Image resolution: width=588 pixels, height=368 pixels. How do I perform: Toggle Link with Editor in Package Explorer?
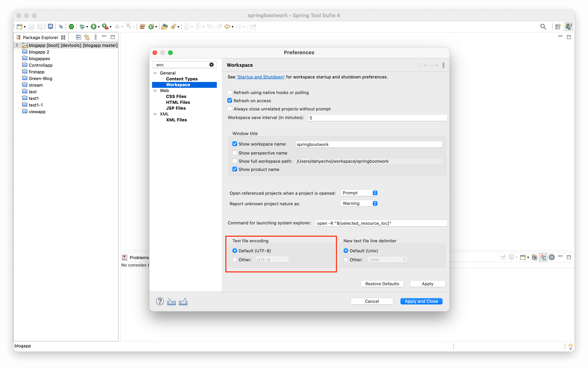(87, 37)
